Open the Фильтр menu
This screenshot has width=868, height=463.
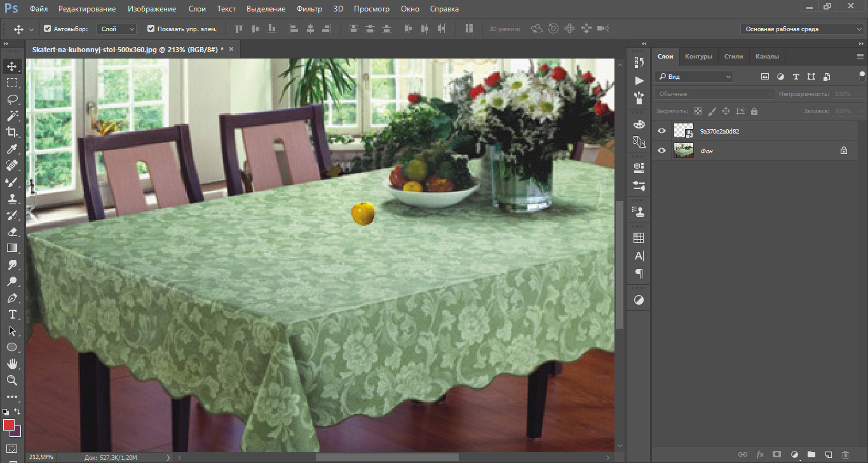(x=309, y=9)
